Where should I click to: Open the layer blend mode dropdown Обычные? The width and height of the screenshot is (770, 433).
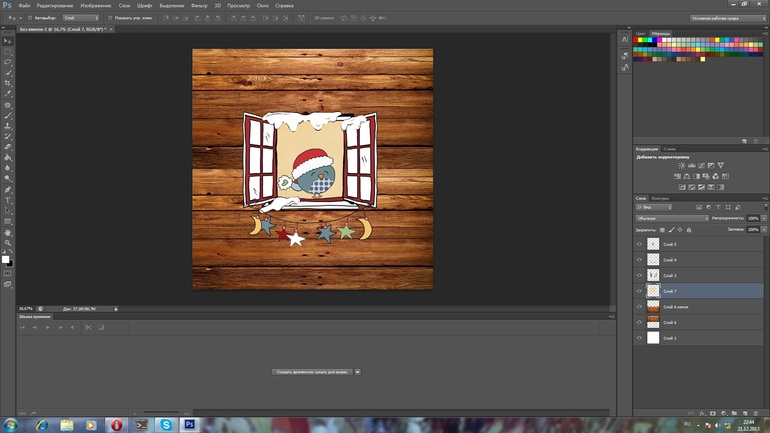[x=672, y=218]
